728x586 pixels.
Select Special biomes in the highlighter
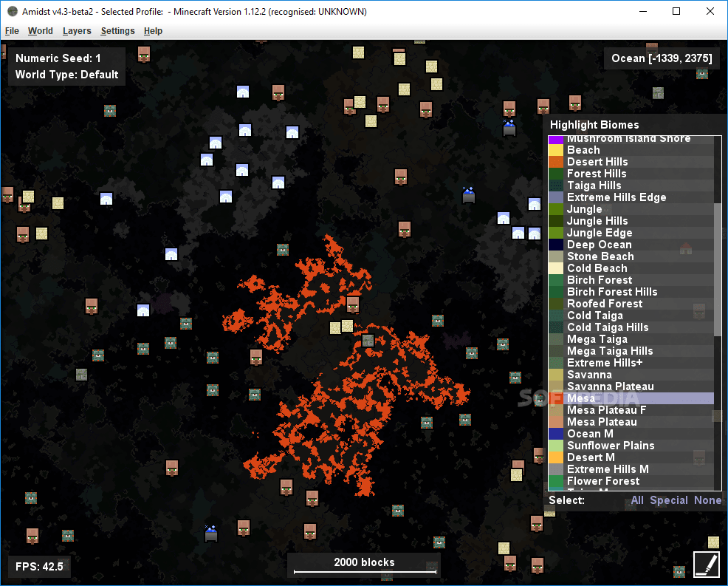click(x=669, y=500)
